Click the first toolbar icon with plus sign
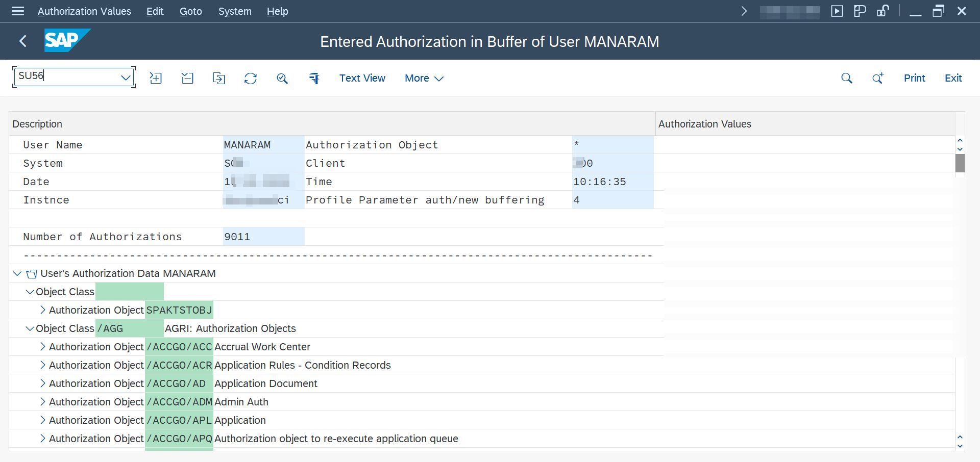 [x=156, y=78]
